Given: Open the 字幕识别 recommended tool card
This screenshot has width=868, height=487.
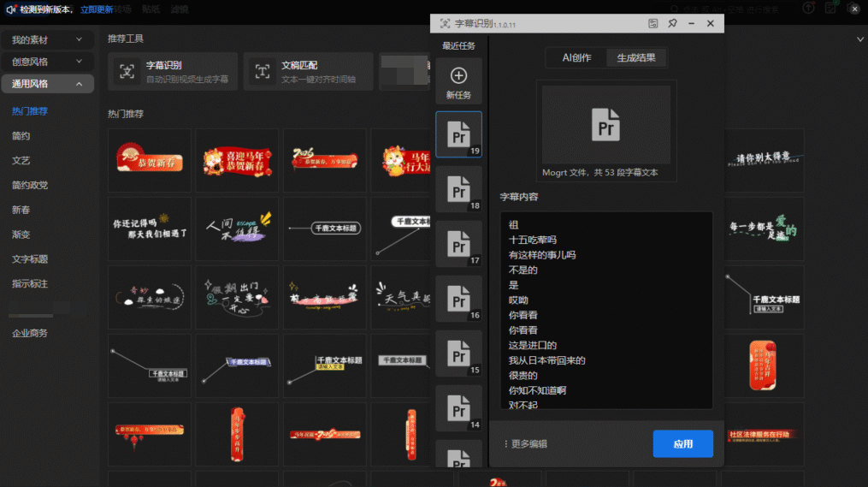Looking at the screenshot, I should tap(173, 72).
